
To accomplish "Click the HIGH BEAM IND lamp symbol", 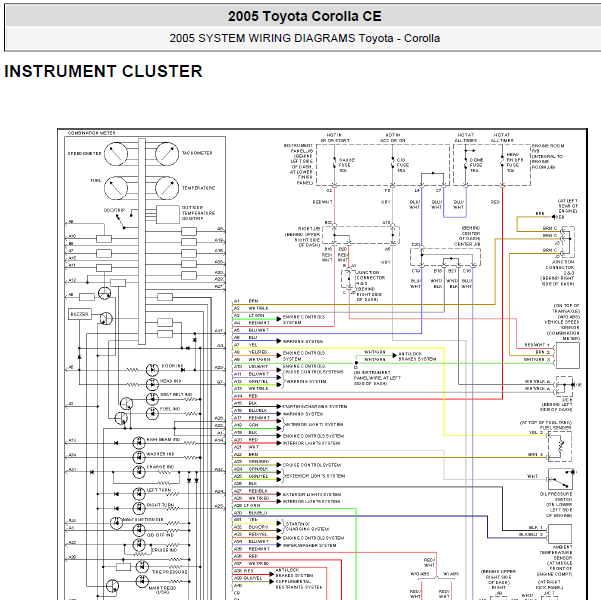I will coord(139,443).
